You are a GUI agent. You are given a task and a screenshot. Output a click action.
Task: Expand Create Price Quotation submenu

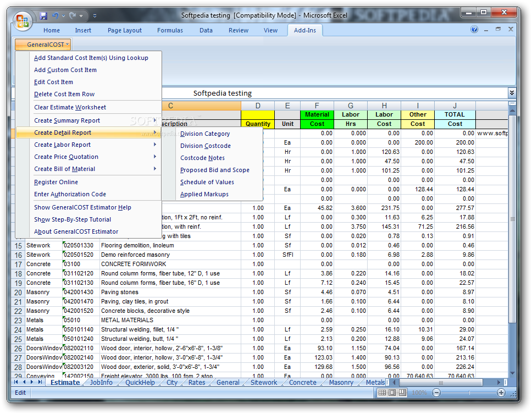(x=88, y=157)
